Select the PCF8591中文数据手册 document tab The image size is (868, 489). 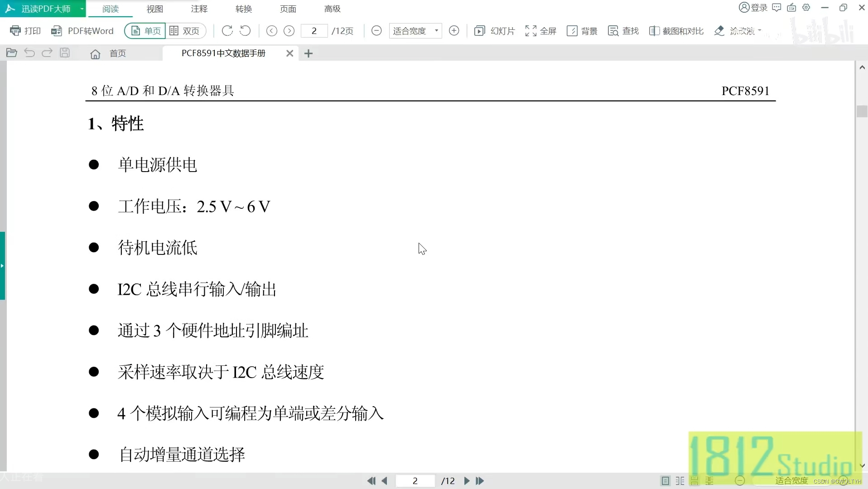(x=223, y=53)
